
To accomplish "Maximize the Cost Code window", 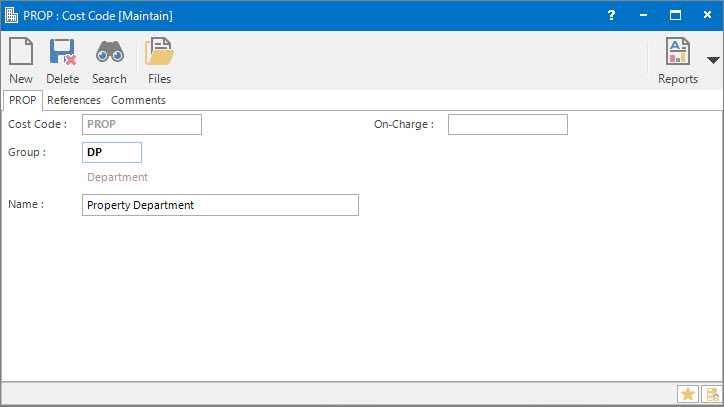I will (675, 15).
